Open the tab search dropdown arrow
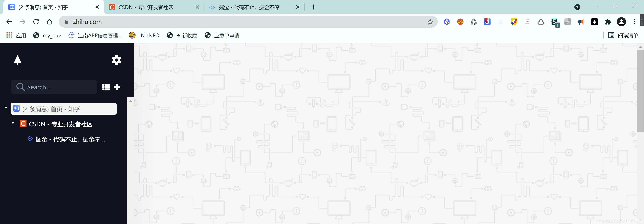Viewport: 644px width, 224px height. tap(577, 7)
